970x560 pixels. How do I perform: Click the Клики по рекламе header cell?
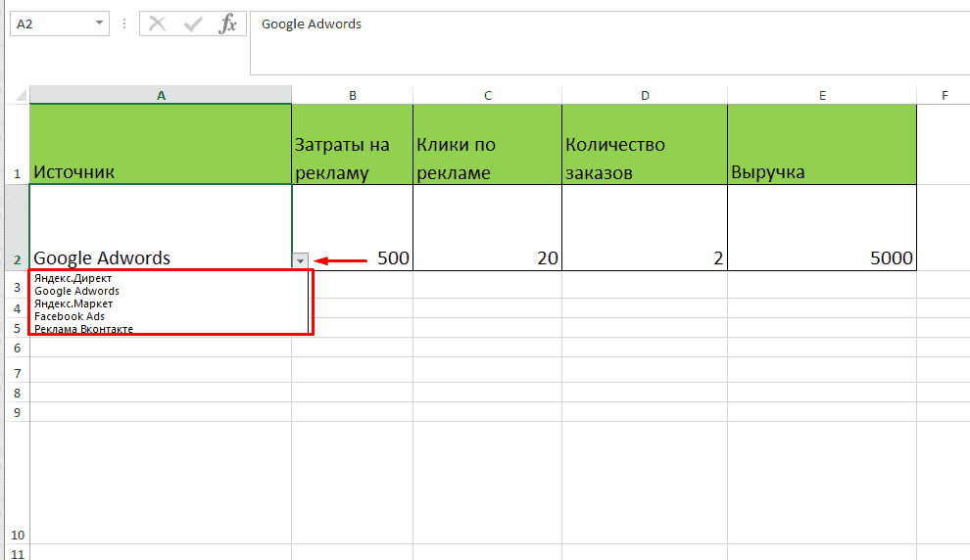point(488,144)
